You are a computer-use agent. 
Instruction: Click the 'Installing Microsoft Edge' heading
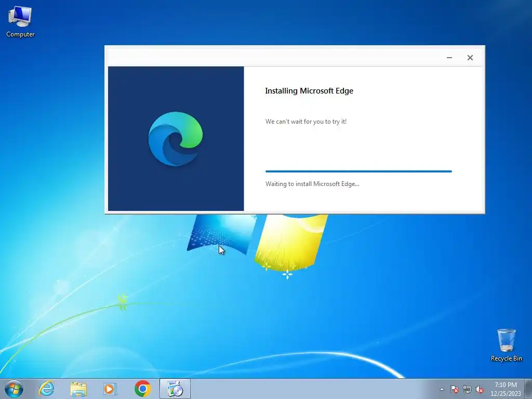[309, 91]
